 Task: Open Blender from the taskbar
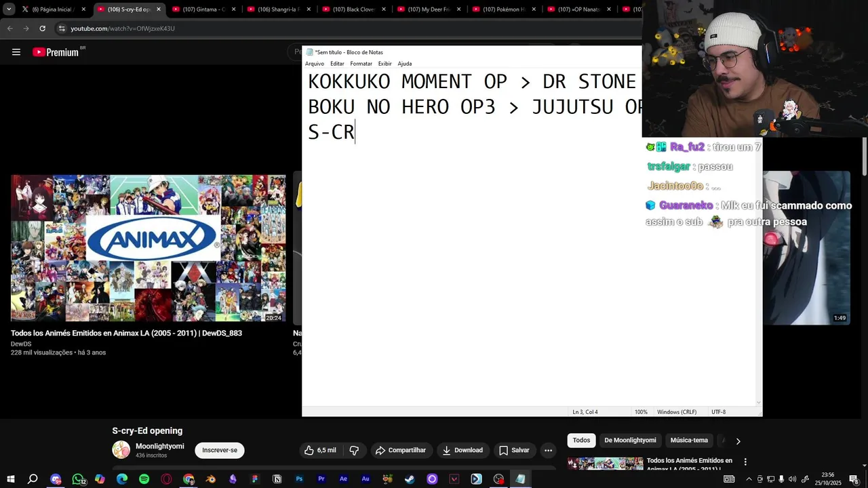tap(211, 479)
